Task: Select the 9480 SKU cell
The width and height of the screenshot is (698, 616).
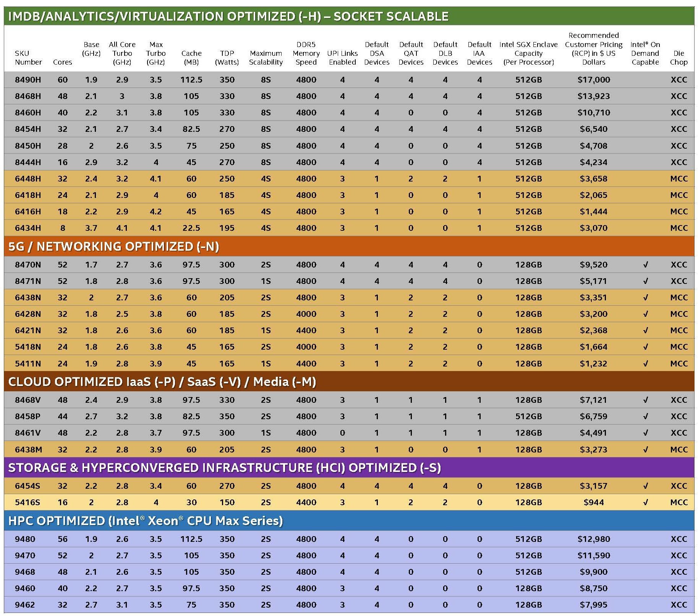Action: click(25, 539)
